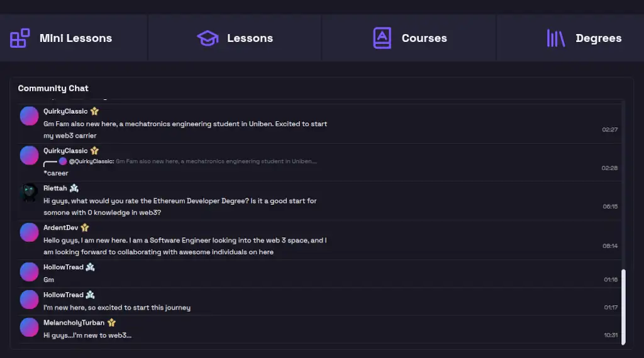Click star badge on QuirkyClassic 02:27 message
The width and height of the screenshot is (644, 358).
point(94,111)
